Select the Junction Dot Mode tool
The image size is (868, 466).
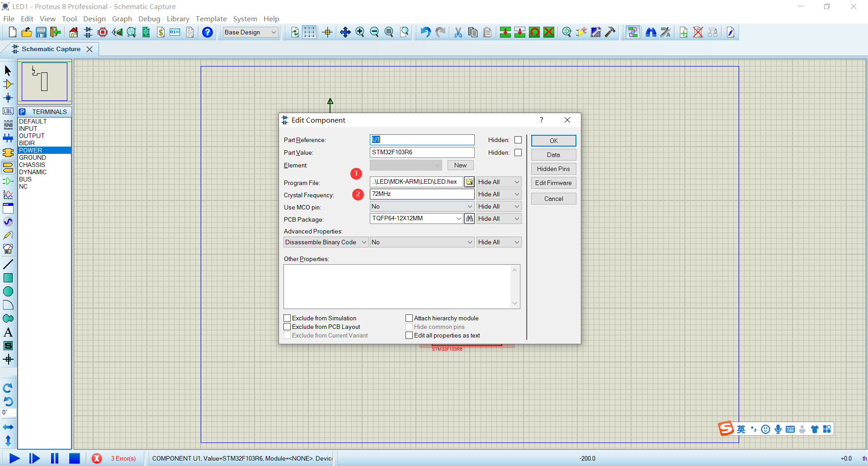pyautogui.click(x=8, y=98)
